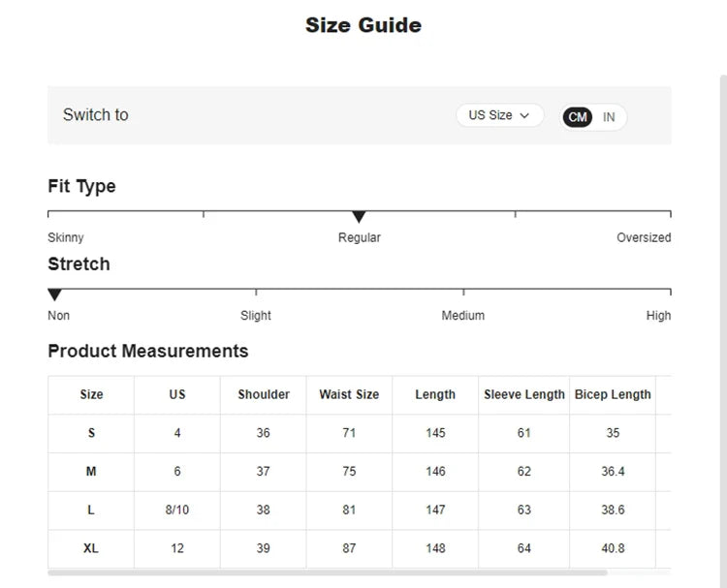Click the High stretch label

click(658, 315)
